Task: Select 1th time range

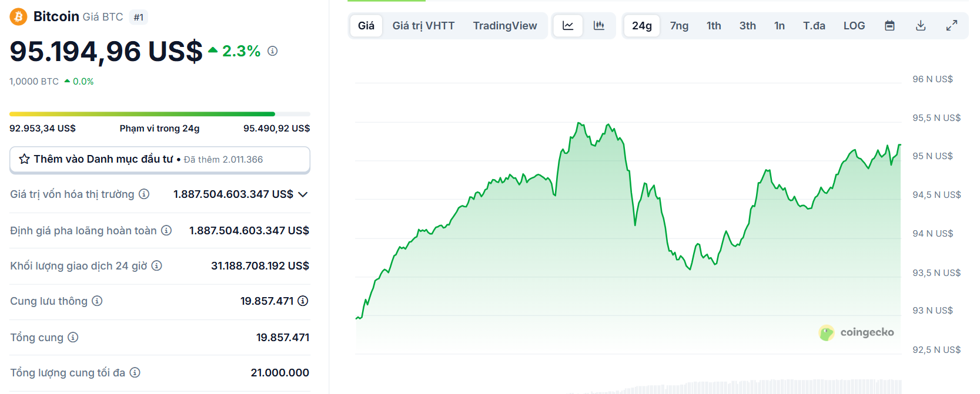Action: tap(714, 26)
